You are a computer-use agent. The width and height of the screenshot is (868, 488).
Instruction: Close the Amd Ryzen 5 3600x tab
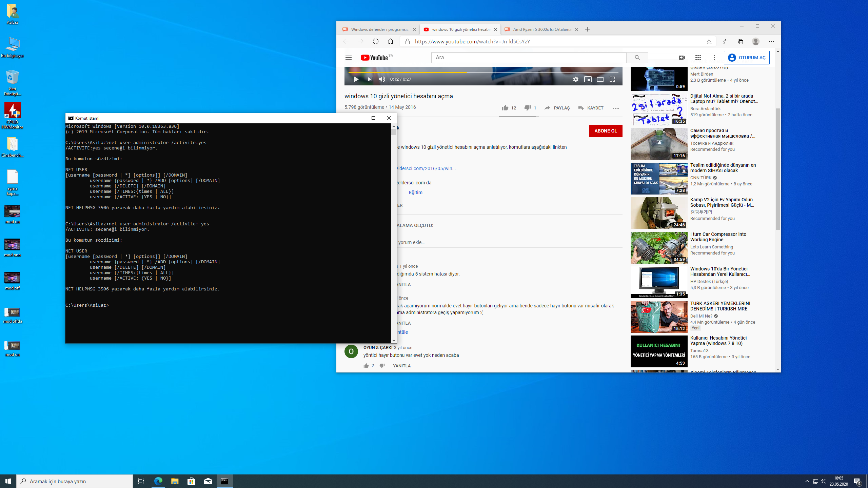pyautogui.click(x=576, y=29)
